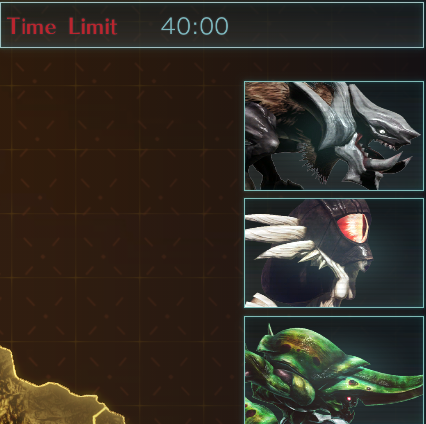Click the white eye of gray monster
Screen dimensions: 426x424
click(x=382, y=132)
